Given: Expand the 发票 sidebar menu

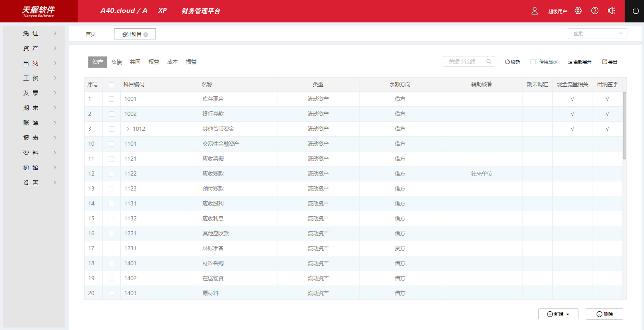Looking at the screenshot, I should 34,93.
